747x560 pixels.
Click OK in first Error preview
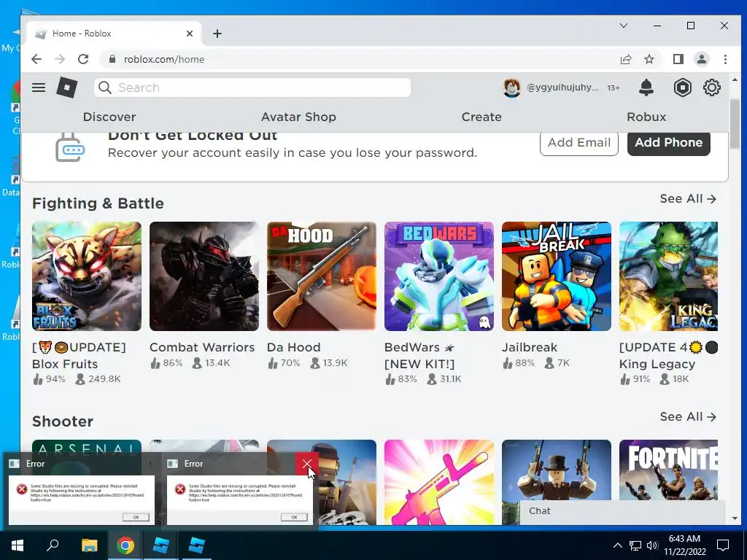136,517
